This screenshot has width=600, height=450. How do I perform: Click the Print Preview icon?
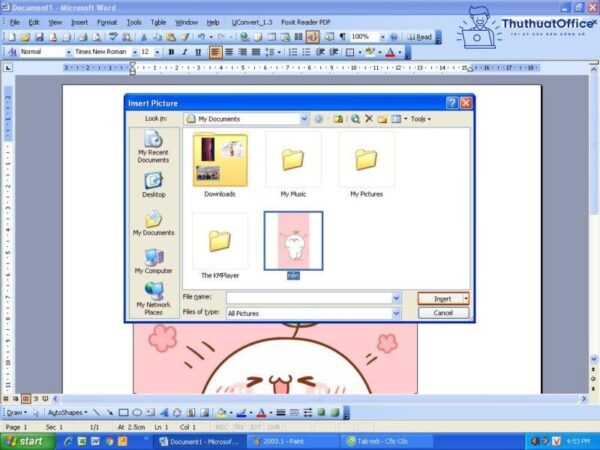coord(96,37)
